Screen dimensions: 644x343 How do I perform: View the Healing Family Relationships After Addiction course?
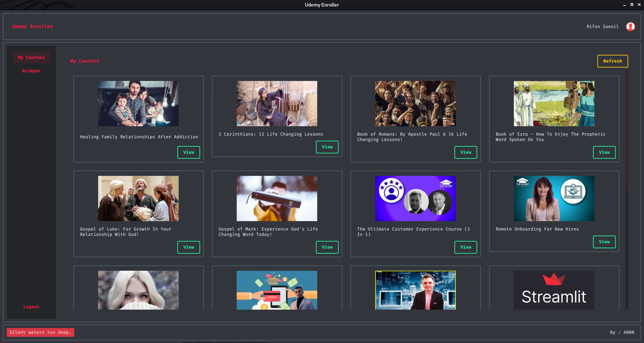click(x=189, y=152)
